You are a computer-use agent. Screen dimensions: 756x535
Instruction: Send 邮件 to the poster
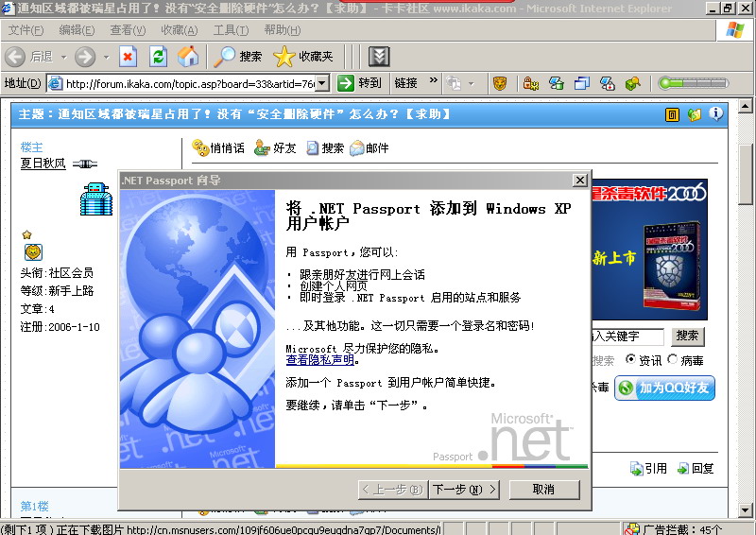tap(369, 147)
